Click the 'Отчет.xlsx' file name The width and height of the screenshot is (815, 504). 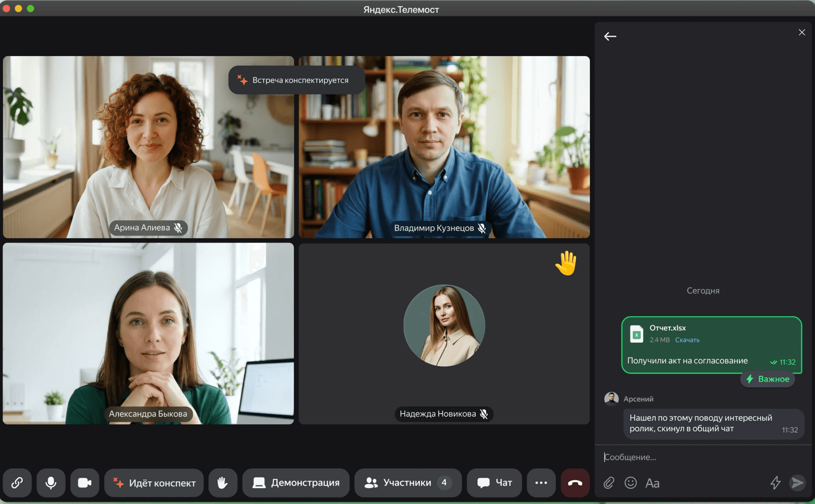[x=668, y=328]
